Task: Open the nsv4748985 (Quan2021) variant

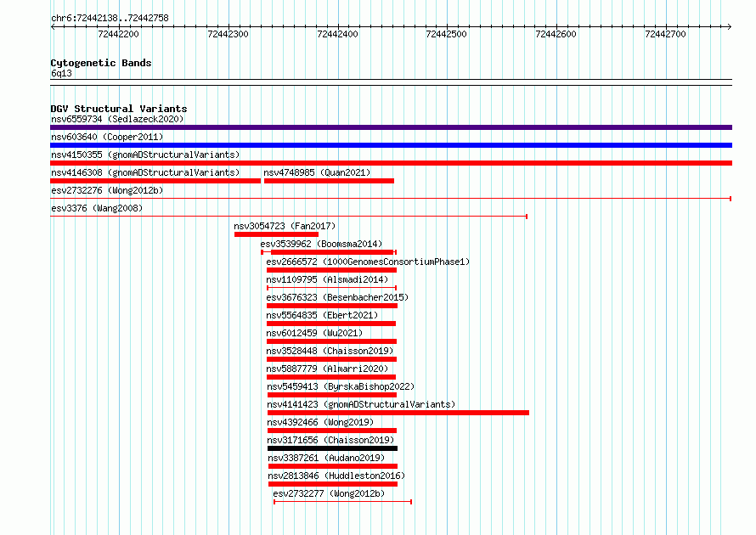Action: 317,172
